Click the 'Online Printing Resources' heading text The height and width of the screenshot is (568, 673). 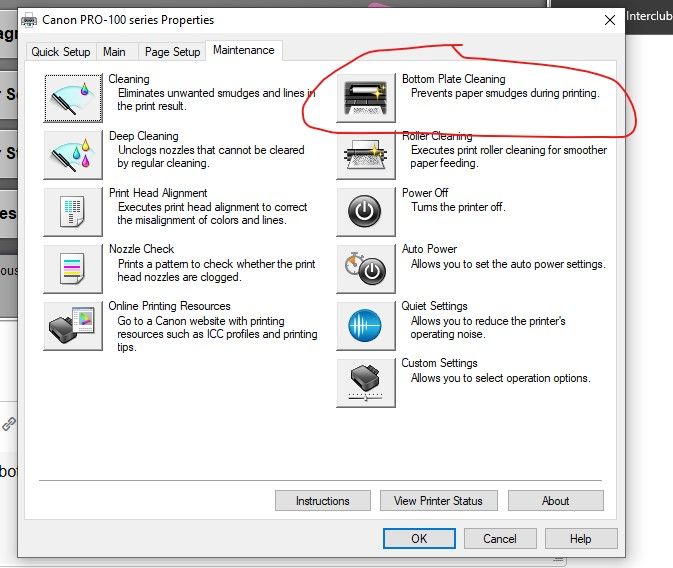[170, 306]
